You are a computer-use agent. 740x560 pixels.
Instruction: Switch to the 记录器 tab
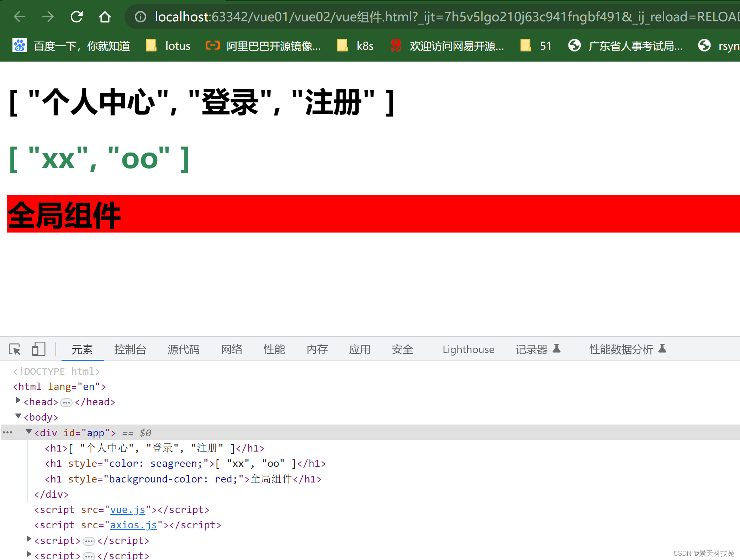pyautogui.click(x=538, y=349)
